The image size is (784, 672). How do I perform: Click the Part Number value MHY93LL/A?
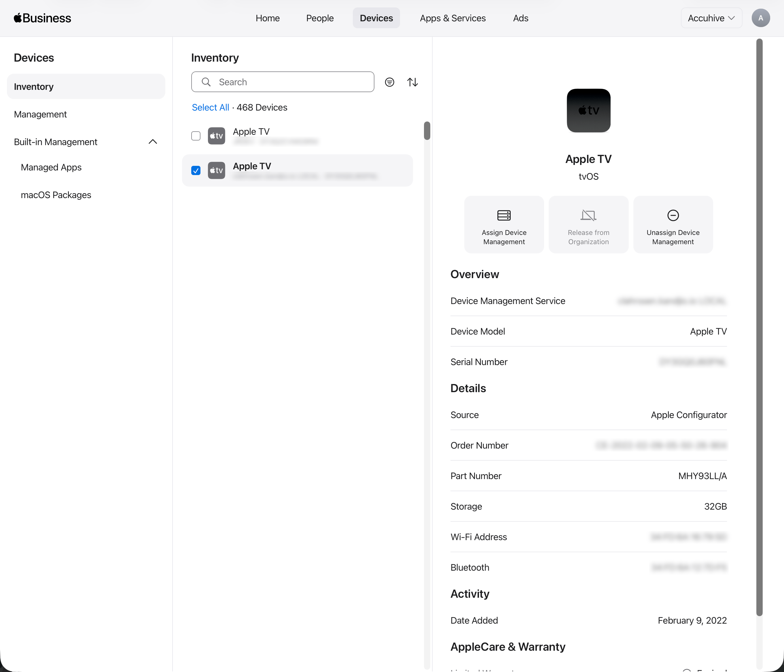coord(702,476)
